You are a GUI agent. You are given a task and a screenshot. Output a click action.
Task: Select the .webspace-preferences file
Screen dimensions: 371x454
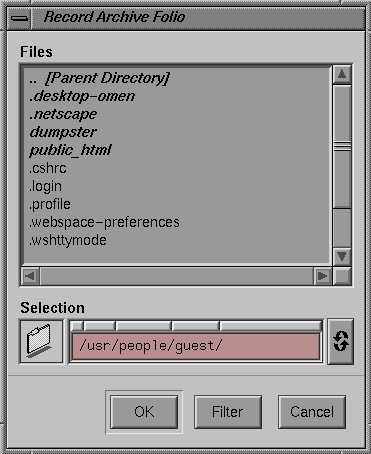(x=104, y=222)
